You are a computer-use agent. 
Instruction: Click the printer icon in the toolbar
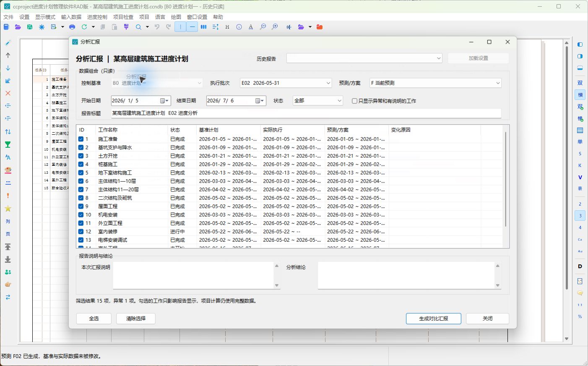72,27
